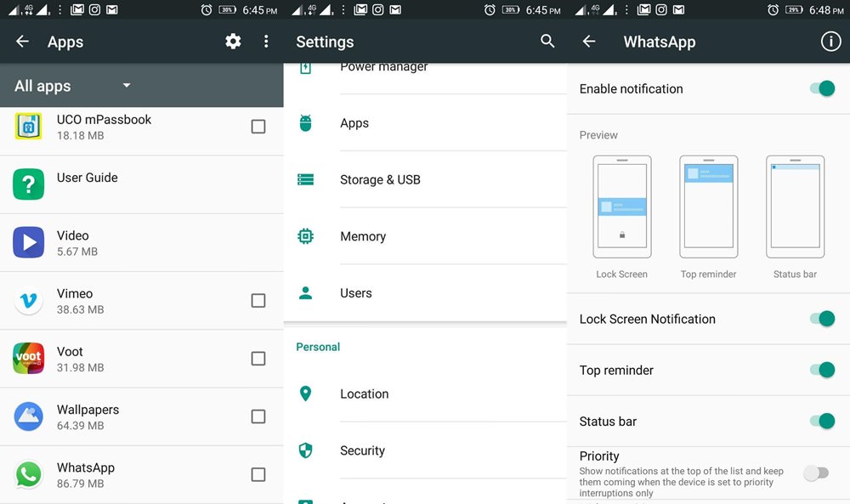Go back from the Apps screen

tap(22, 41)
